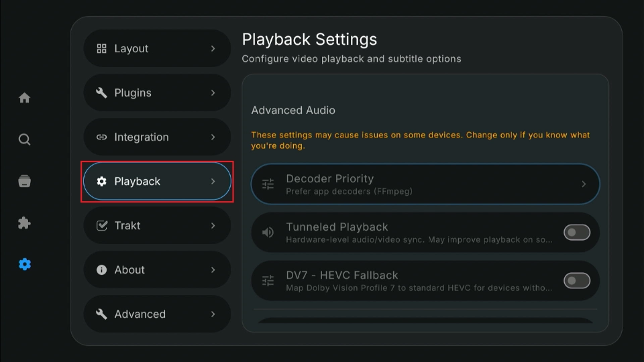Click the blue Settings gear sidebar icon
This screenshot has width=644, height=362.
25,264
